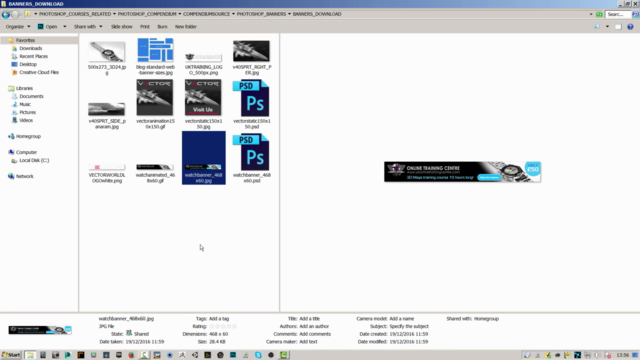Open Creative Cloud Files in navigation pane
This screenshot has height=360, width=640.
click(39, 72)
